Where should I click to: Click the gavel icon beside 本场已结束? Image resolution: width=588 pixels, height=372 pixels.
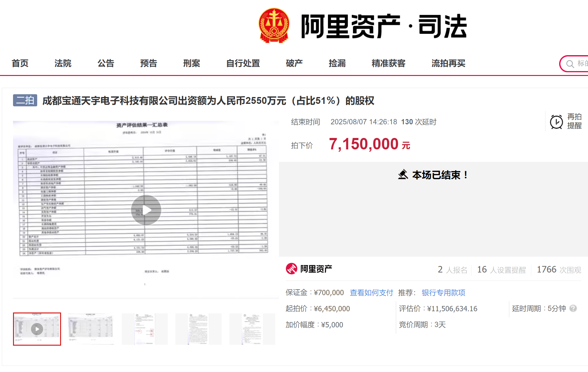pyautogui.click(x=403, y=175)
